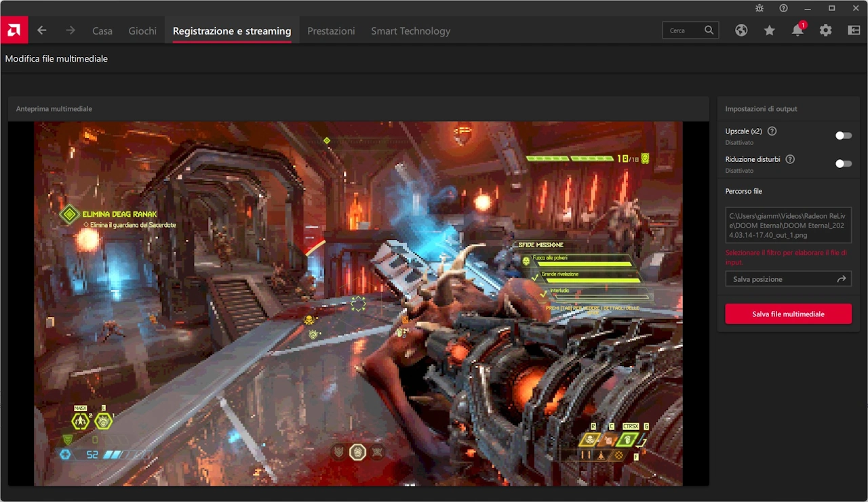This screenshot has height=502, width=868.
Task: Click the file path text box
Action: pos(788,225)
